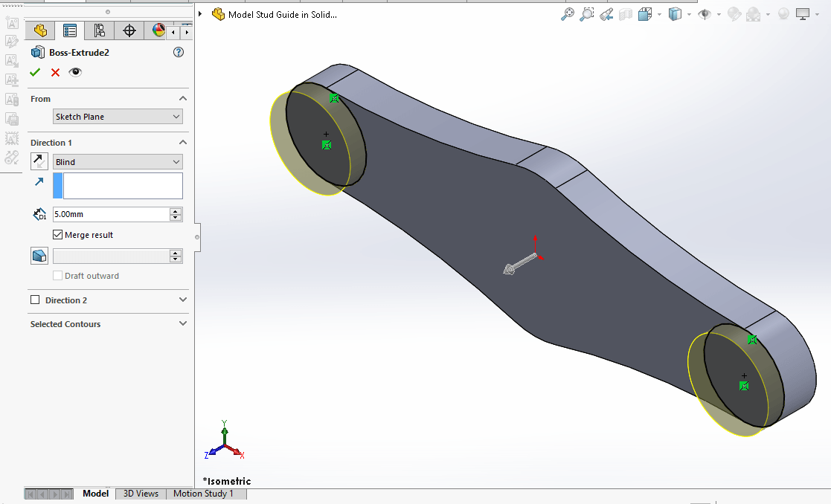831x504 pixels.
Task: Open the FeatureManager design tree tab
Action: coord(40,30)
